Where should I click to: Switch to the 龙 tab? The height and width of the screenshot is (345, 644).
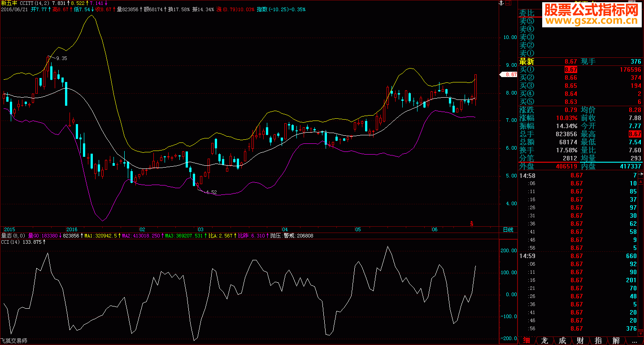(544, 341)
